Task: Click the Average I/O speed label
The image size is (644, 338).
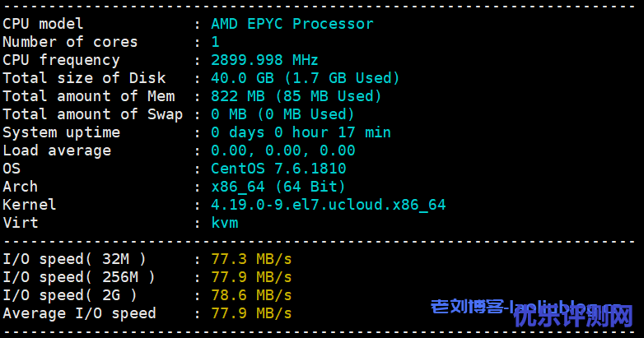Action: tap(79, 313)
